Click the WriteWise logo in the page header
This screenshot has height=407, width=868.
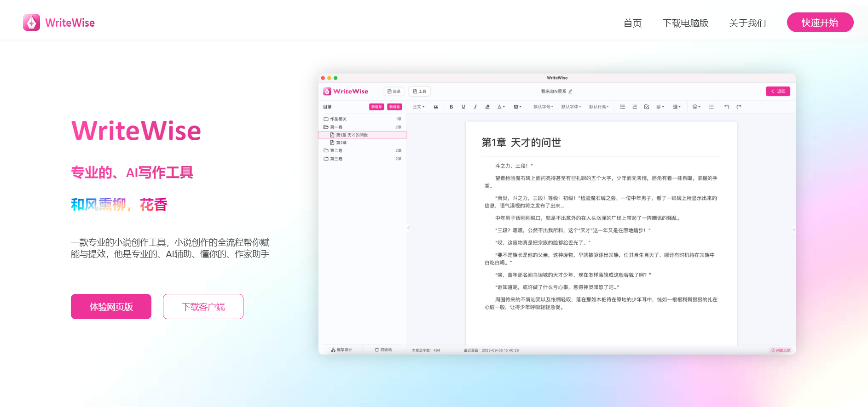(x=59, y=23)
